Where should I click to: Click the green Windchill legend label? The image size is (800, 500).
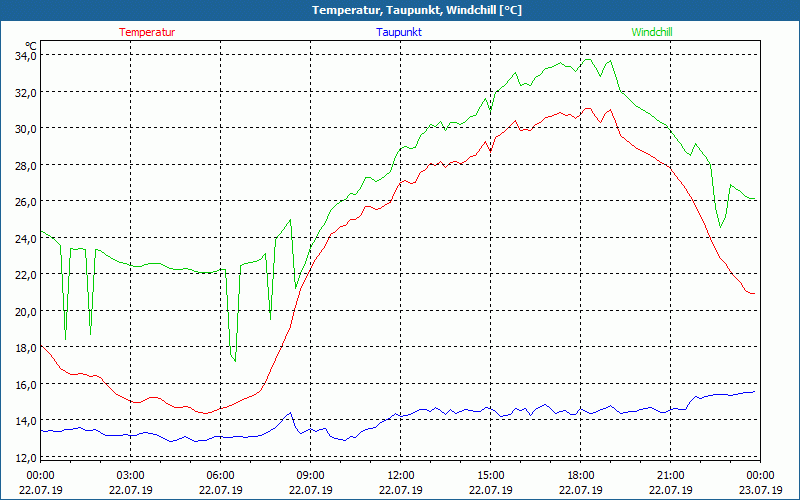click(x=652, y=32)
